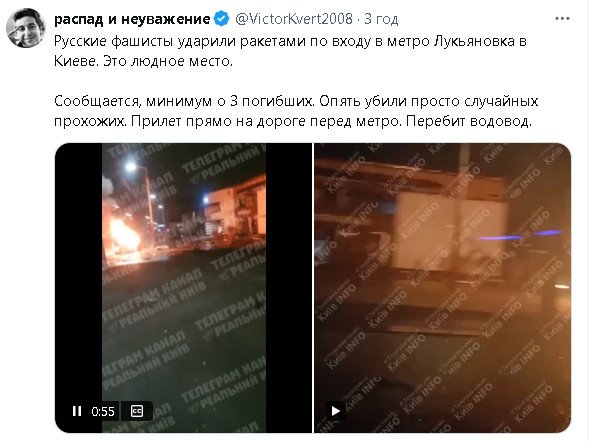Screen dimensions: 590x441
Task: Click the blue verified badge
Action: tap(222, 19)
